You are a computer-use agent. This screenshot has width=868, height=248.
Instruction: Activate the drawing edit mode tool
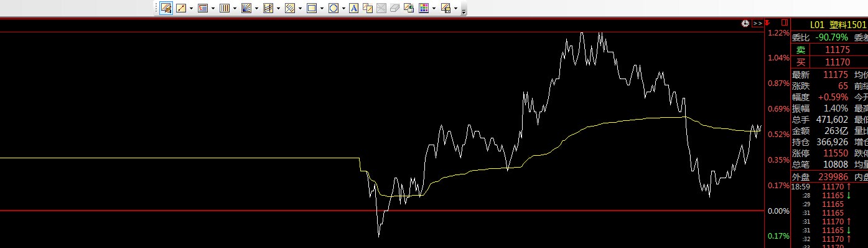[x=166, y=8]
